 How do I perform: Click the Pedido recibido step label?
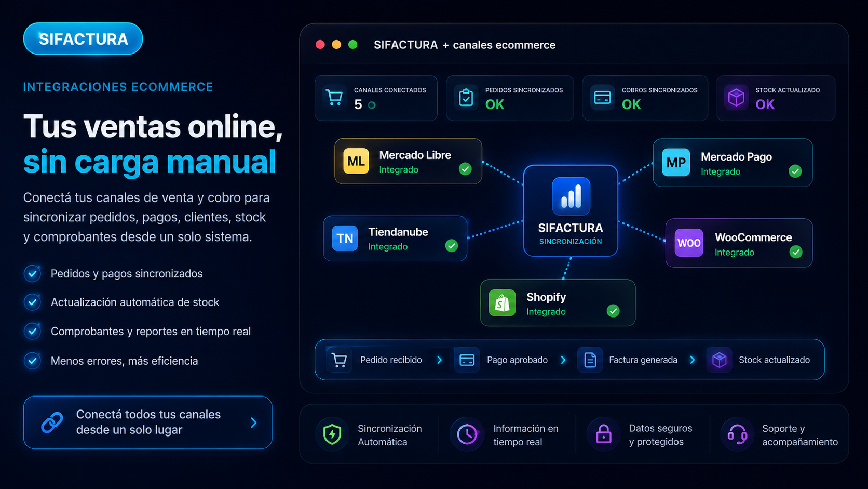391,360
